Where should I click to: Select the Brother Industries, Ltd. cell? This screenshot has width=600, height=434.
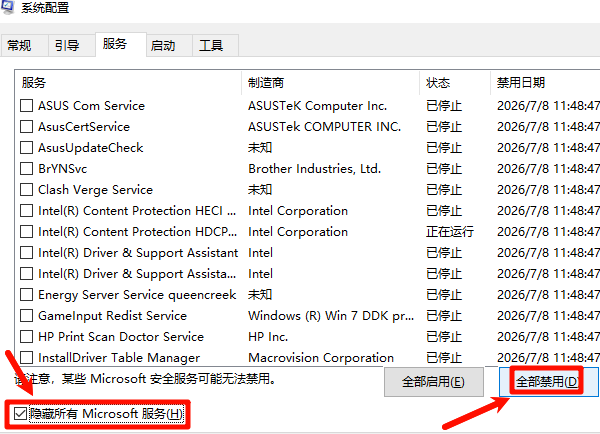point(315,169)
